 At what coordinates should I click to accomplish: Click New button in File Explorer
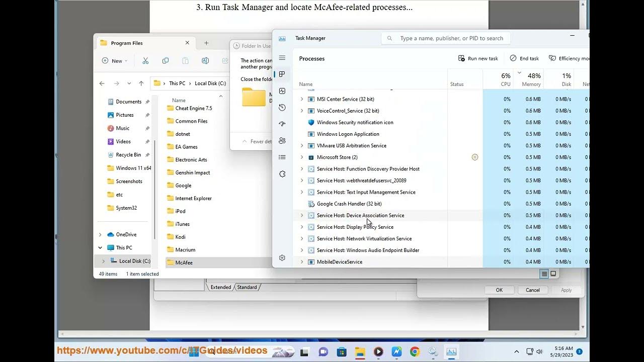pyautogui.click(x=115, y=61)
